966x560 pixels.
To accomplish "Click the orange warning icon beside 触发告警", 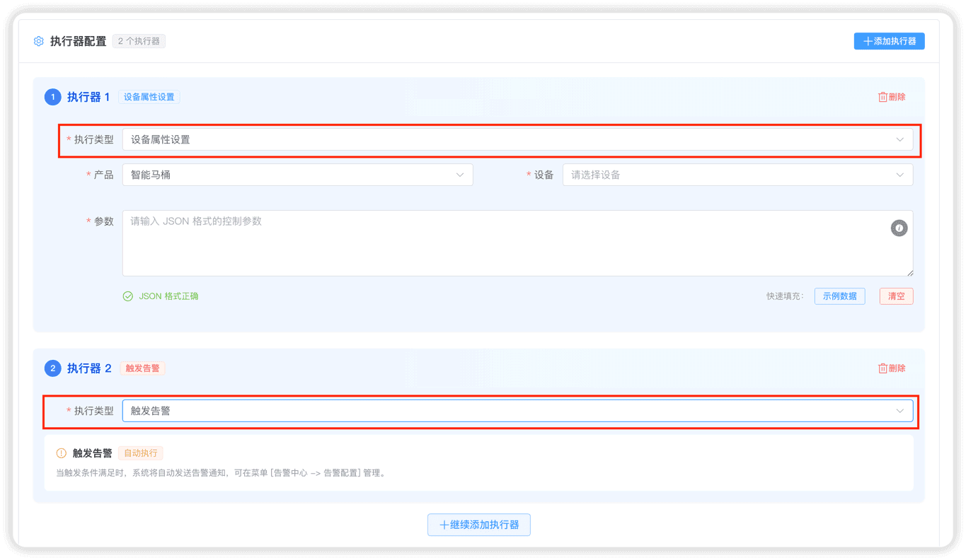I will click(62, 453).
